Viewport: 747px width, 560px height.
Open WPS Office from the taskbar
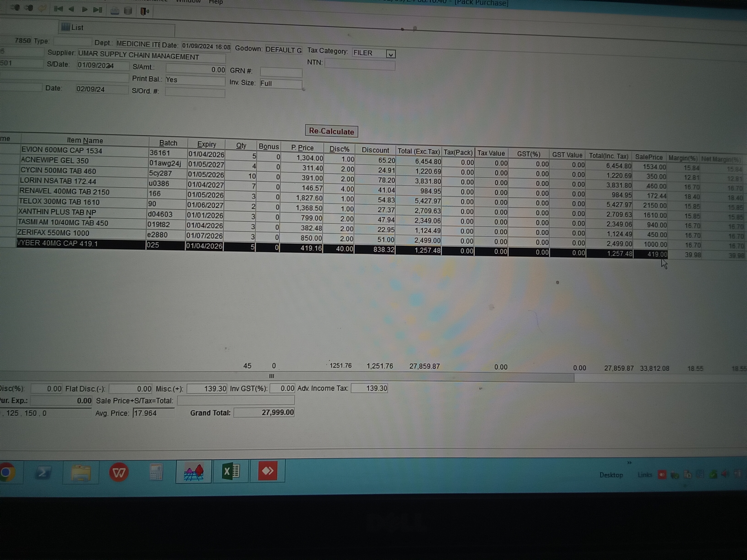coord(119,472)
